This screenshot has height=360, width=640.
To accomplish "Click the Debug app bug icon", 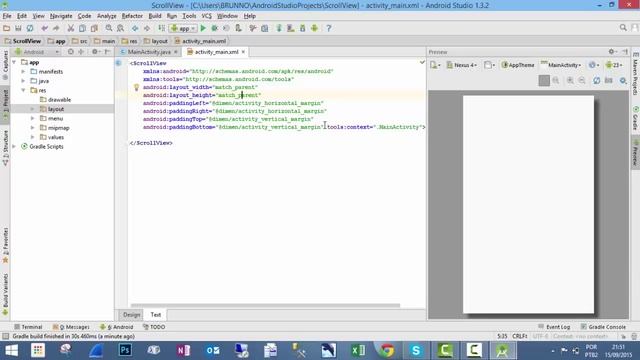I will 214,28.
